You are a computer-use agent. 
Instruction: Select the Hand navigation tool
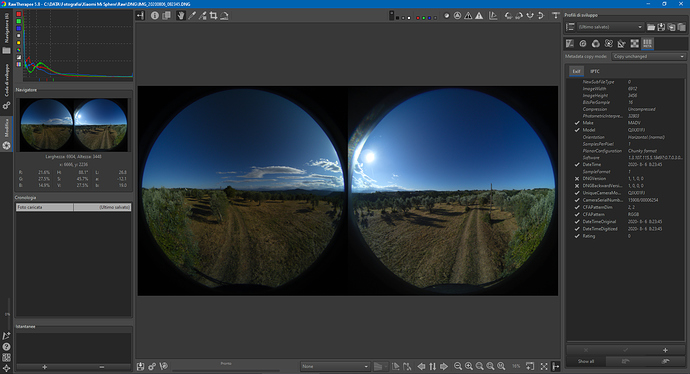coord(181,15)
